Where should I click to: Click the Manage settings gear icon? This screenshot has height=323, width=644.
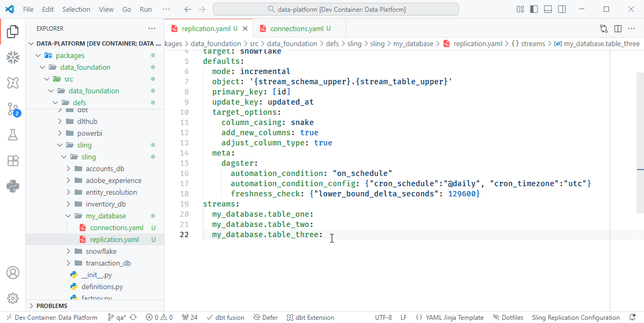click(13, 298)
